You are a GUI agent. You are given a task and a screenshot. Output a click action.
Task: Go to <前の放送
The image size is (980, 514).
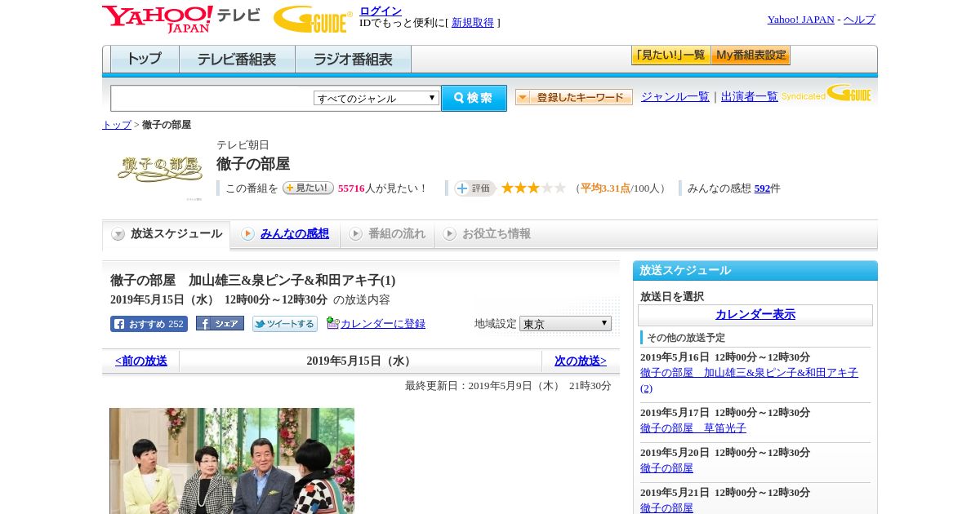141,361
